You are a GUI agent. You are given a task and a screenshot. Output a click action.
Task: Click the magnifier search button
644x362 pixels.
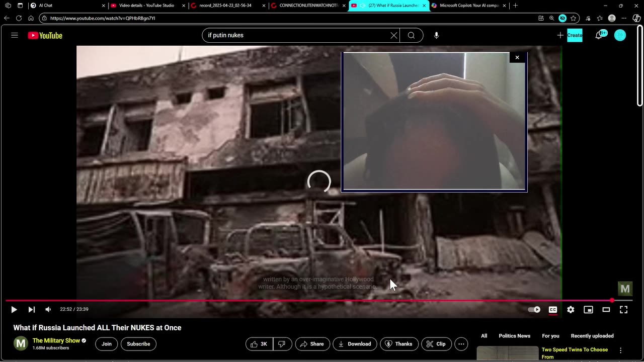click(x=412, y=35)
